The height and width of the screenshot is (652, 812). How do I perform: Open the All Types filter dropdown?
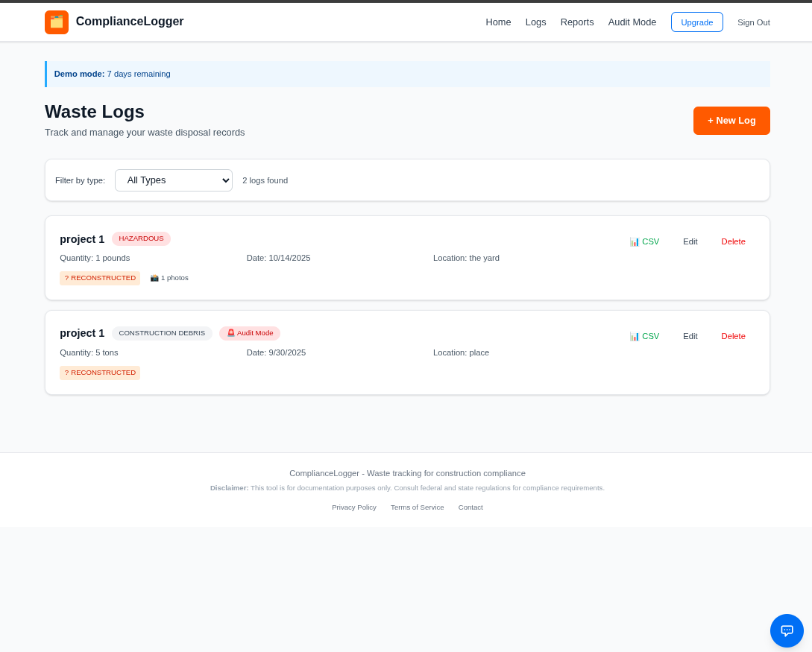pyautogui.click(x=174, y=180)
